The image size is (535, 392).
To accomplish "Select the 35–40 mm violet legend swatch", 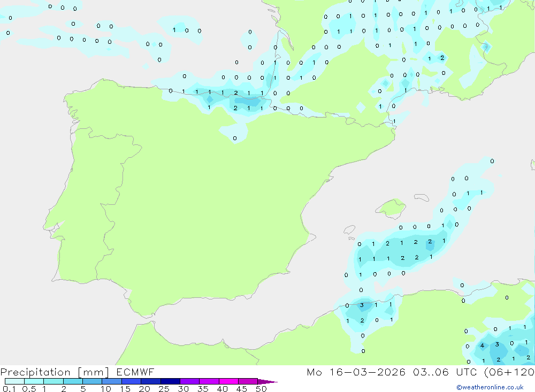I will 209,381.
